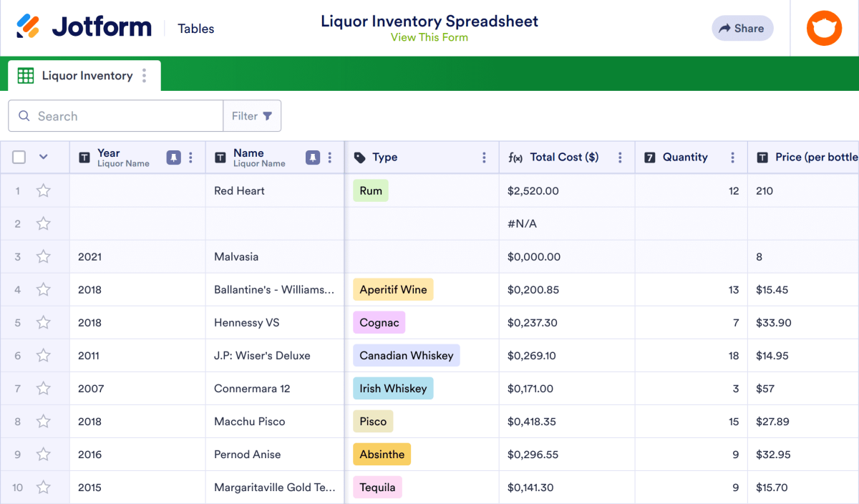Click inside the Search input field
859x504 pixels.
point(115,115)
